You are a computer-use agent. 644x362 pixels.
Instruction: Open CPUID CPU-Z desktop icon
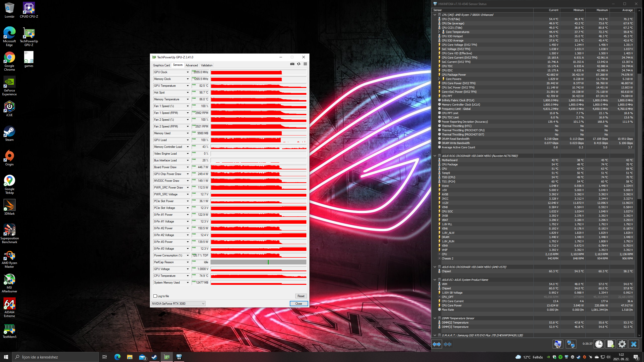coord(29,10)
